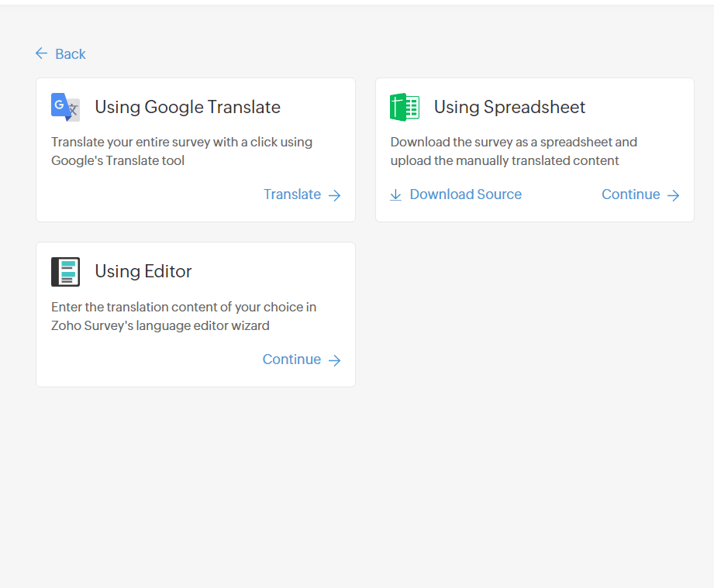
Task: Open the Download Source link
Action: click(x=465, y=194)
